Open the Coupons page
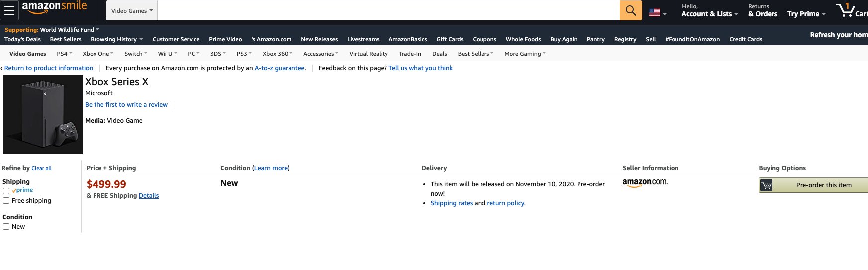Image resolution: width=868 pixels, height=270 pixels. (x=484, y=39)
